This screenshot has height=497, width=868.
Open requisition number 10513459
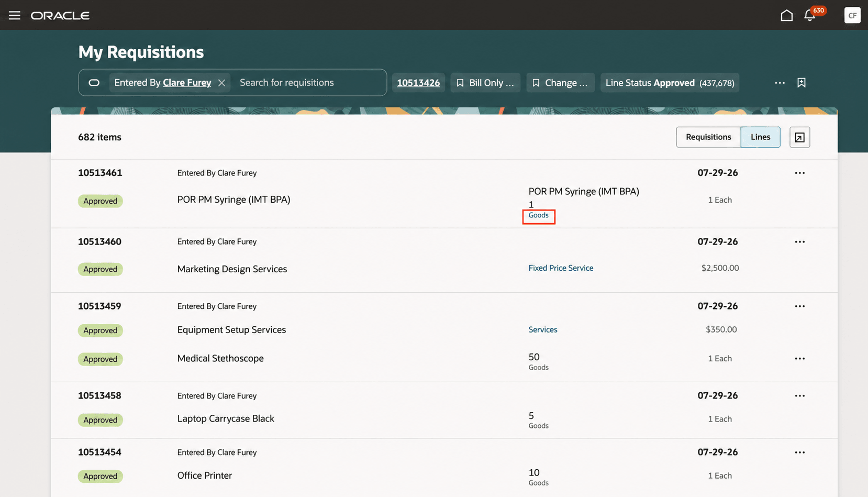(x=99, y=306)
